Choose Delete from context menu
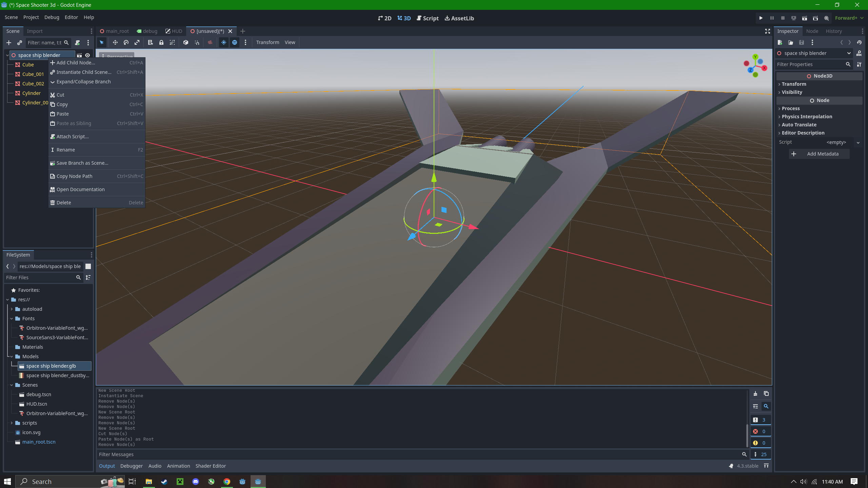 point(97,203)
